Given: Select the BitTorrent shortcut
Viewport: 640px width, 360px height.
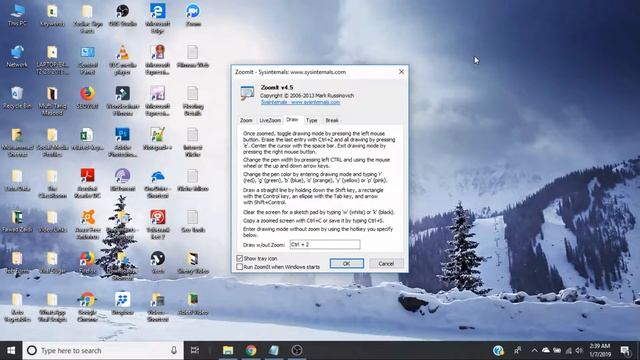Looking at the screenshot, I should pos(122,180).
